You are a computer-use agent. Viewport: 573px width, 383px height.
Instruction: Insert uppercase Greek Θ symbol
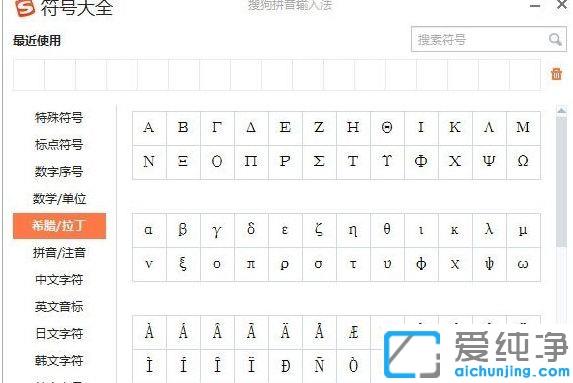click(x=387, y=128)
